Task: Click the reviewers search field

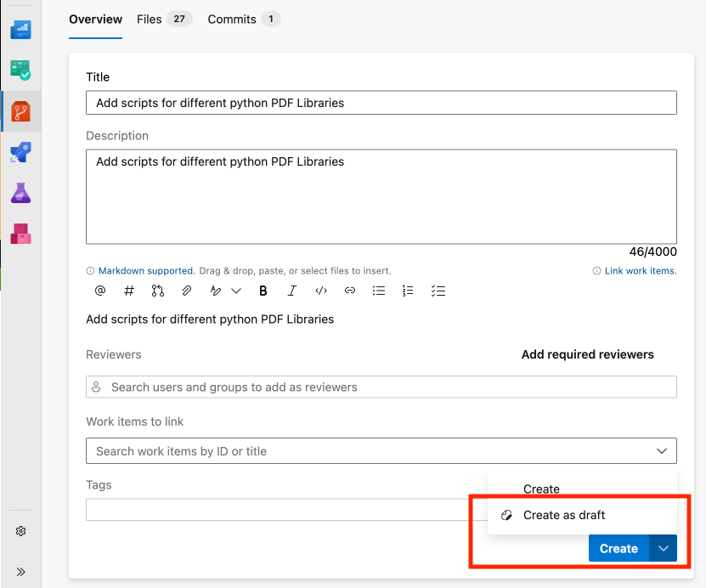Action: pos(381,387)
